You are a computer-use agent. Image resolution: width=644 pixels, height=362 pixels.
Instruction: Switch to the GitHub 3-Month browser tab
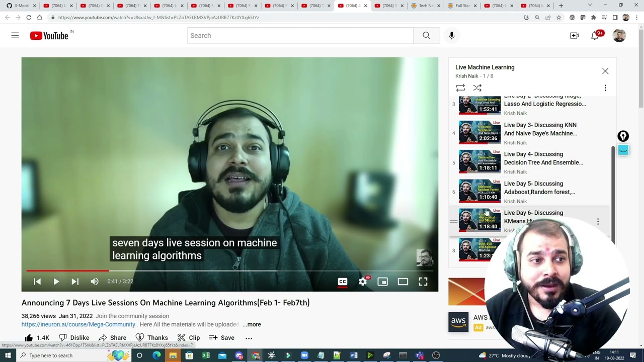click(x=20, y=6)
